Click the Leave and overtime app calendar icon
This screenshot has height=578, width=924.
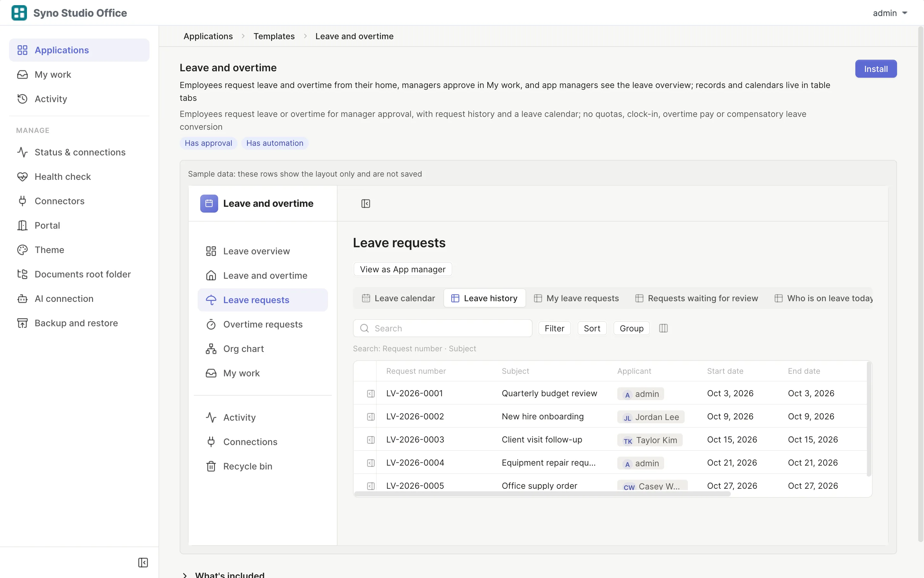point(209,203)
